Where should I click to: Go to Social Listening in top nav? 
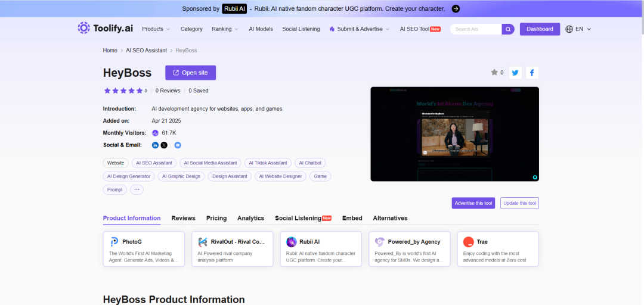(x=301, y=29)
